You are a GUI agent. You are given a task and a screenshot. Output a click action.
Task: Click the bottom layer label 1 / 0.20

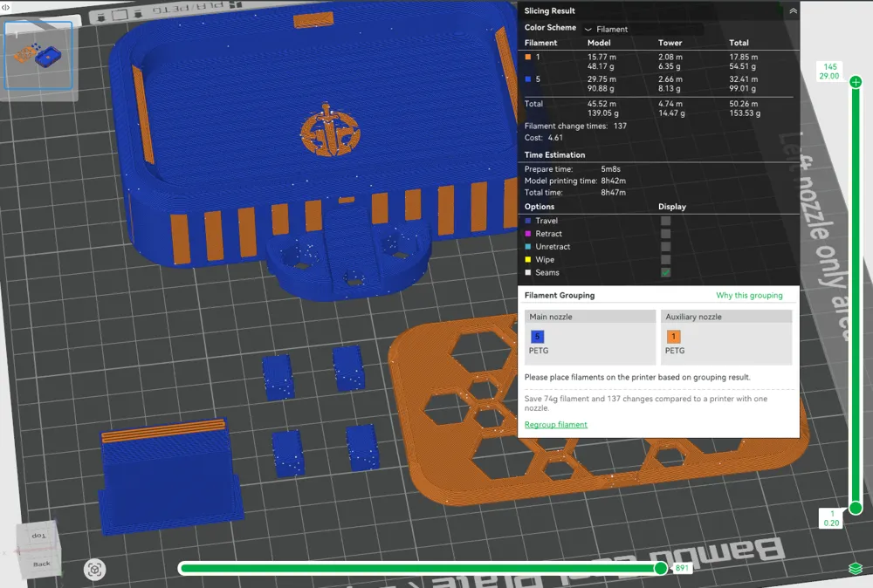click(831, 518)
